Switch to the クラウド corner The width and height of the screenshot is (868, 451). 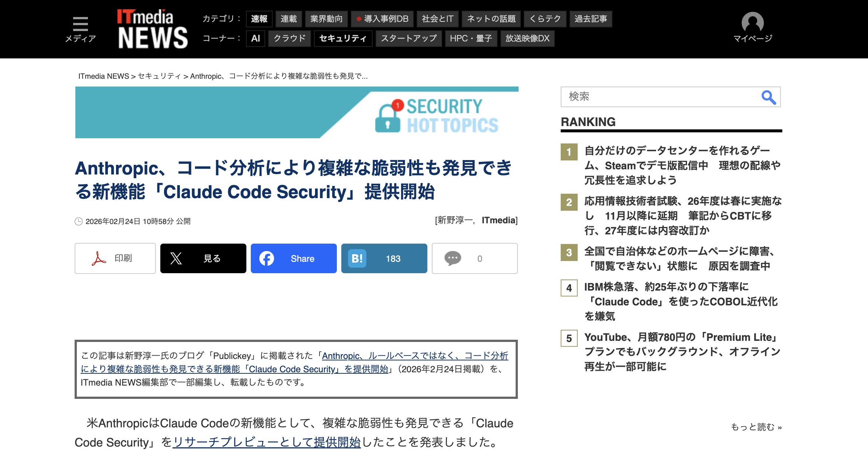290,38
